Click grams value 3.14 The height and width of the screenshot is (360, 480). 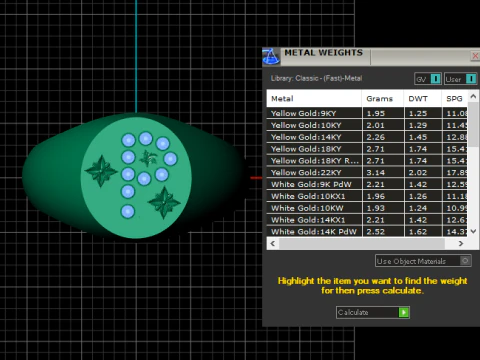pyautogui.click(x=376, y=173)
